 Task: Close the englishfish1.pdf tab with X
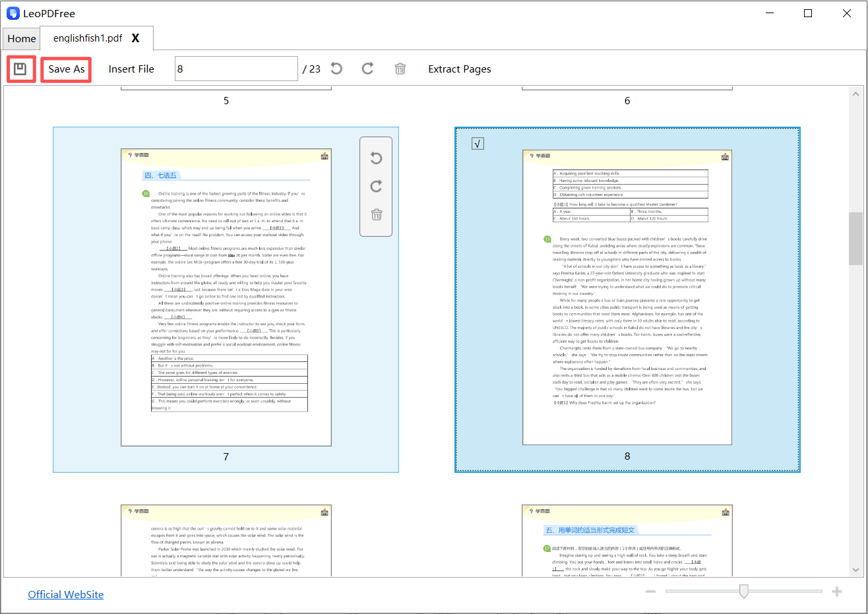coord(135,38)
